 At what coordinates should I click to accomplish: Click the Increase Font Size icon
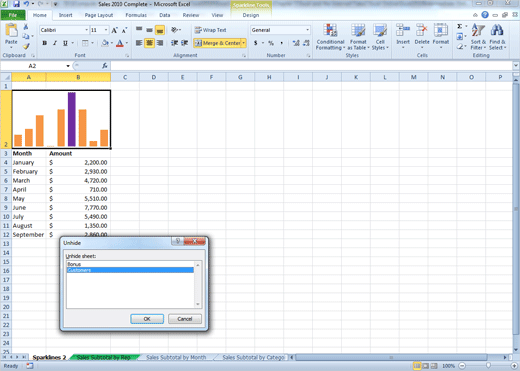pyautogui.click(x=114, y=30)
